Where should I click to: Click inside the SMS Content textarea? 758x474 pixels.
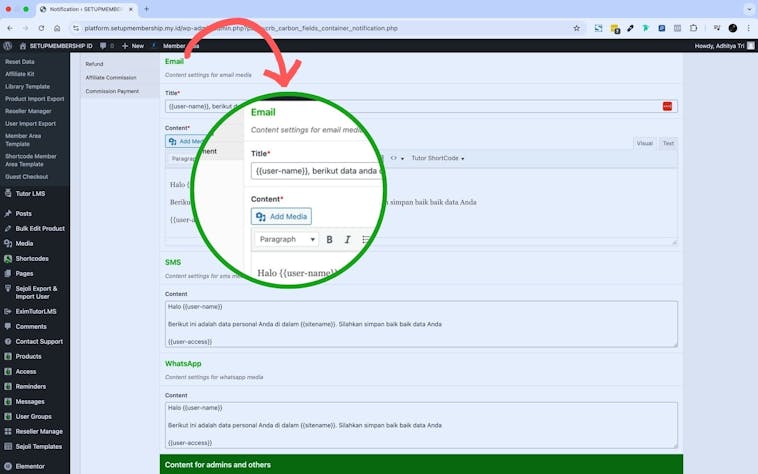[x=421, y=324]
